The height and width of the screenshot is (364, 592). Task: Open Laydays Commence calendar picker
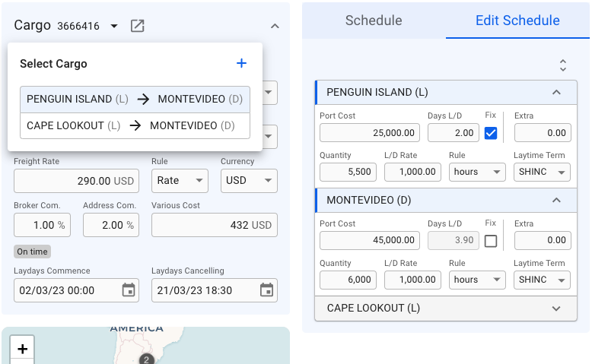point(129,290)
